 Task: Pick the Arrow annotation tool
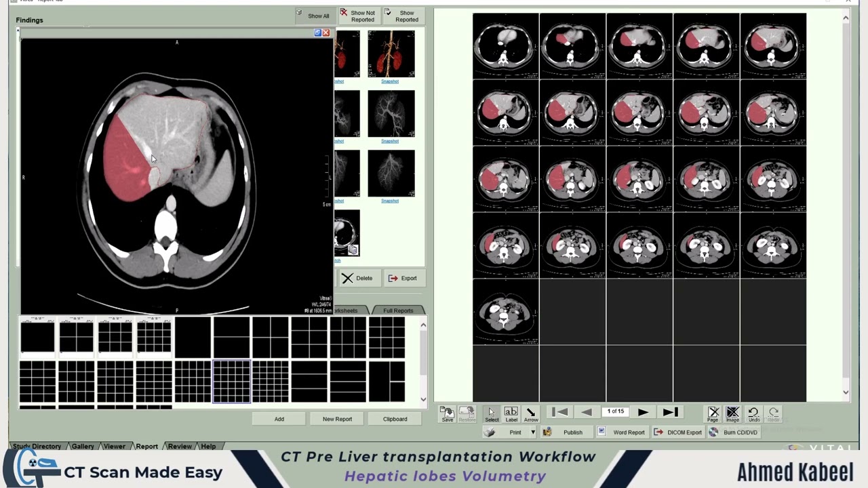[531, 414]
